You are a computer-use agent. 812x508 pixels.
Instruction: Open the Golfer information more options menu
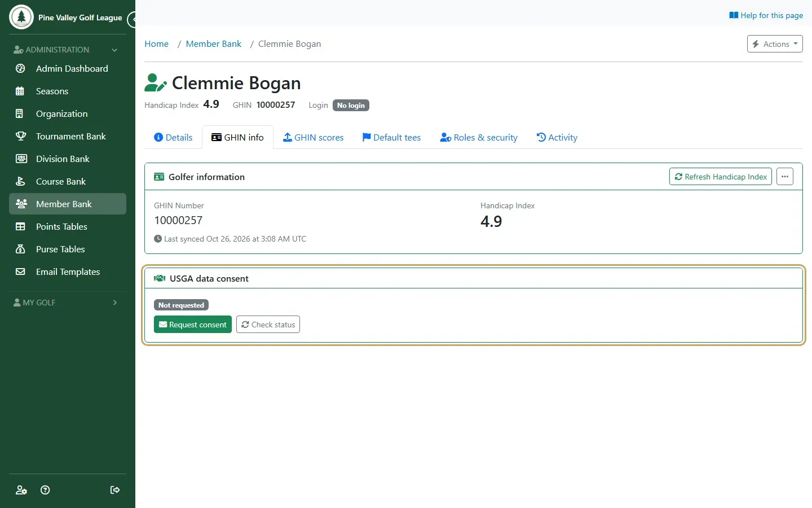pos(785,177)
